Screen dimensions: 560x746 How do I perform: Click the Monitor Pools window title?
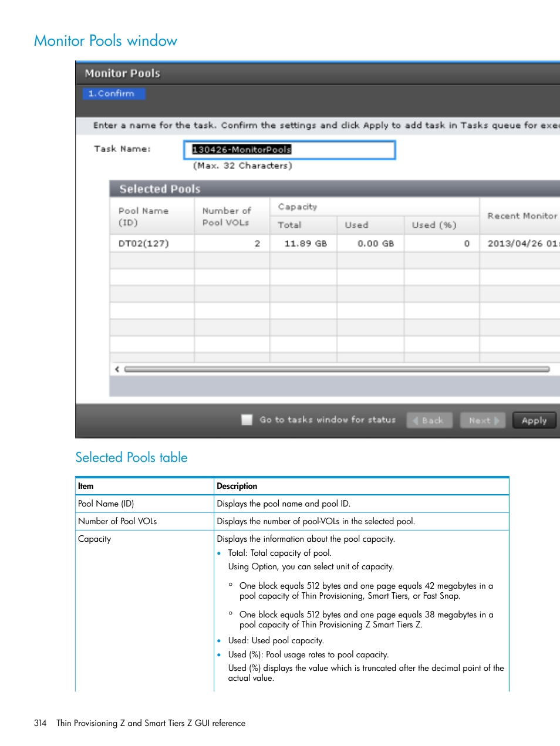point(122,73)
